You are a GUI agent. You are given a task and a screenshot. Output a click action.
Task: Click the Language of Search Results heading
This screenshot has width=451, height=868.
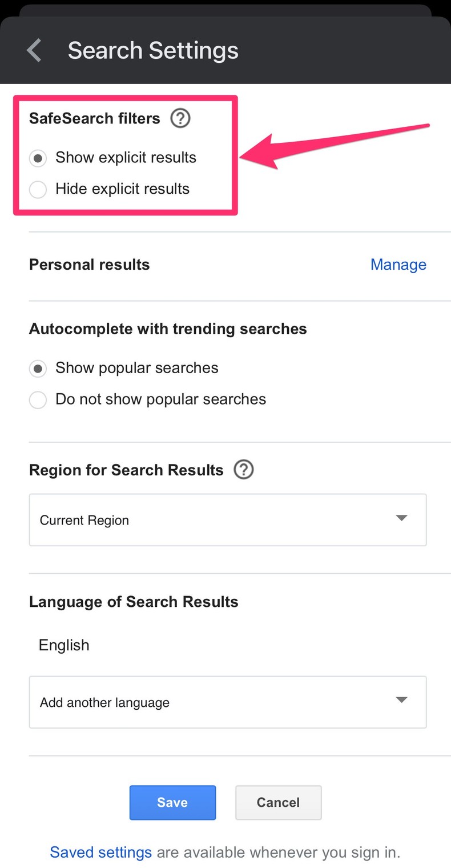[133, 601]
